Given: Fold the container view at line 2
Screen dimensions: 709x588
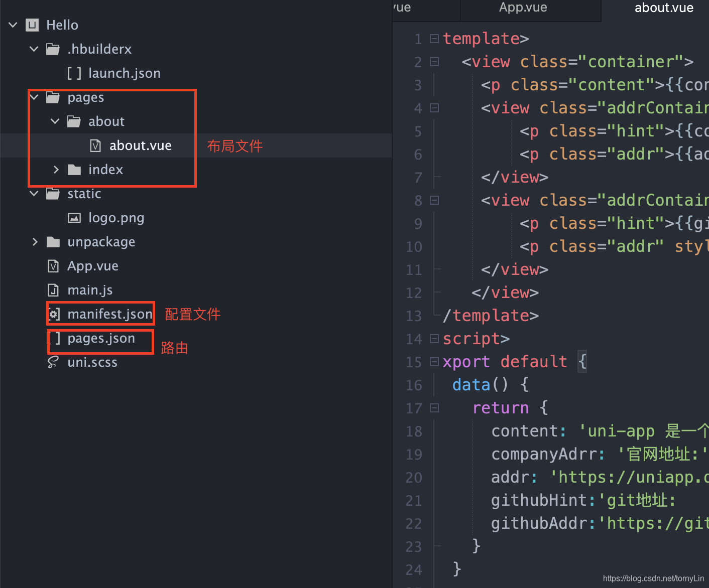Looking at the screenshot, I should (x=434, y=62).
